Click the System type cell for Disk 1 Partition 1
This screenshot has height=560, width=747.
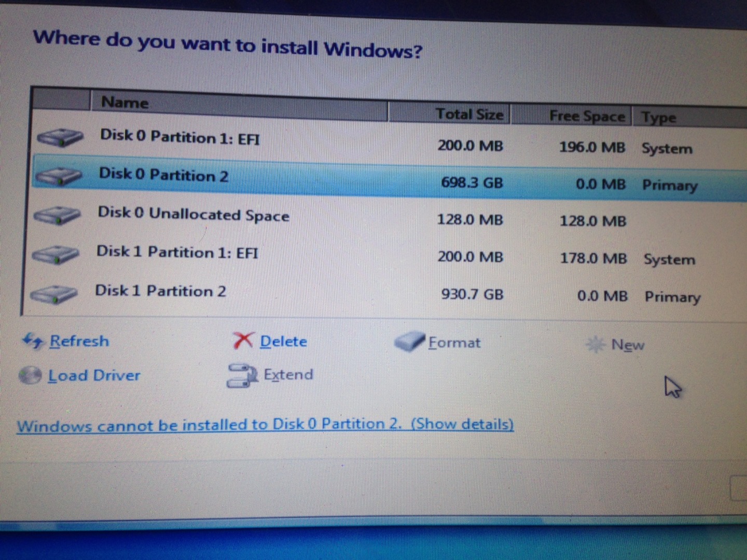669,259
